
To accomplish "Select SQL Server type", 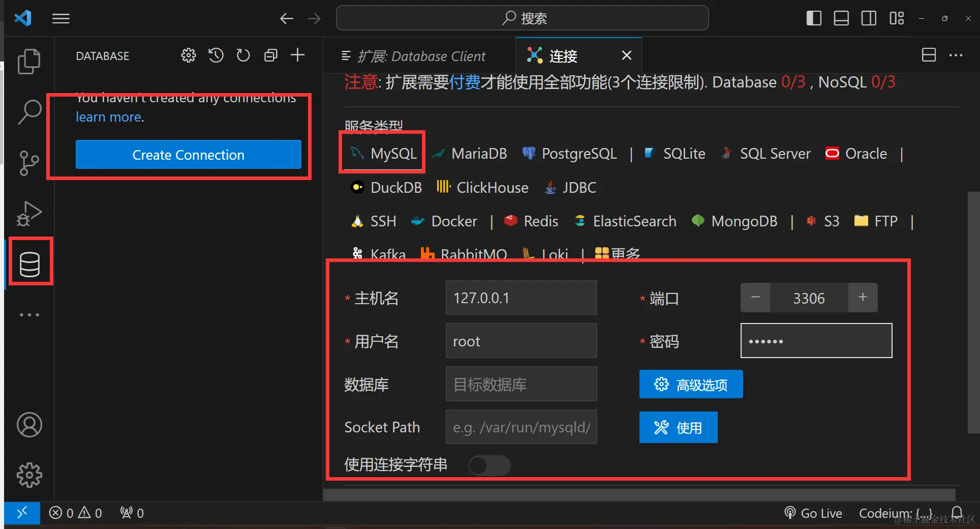I will click(x=766, y=154).
